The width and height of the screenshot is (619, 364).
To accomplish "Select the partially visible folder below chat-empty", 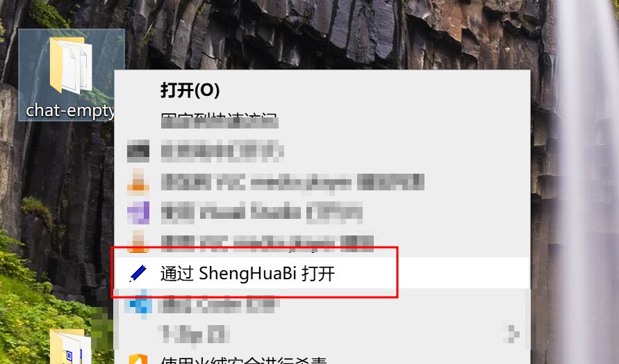I will point(70,347).
